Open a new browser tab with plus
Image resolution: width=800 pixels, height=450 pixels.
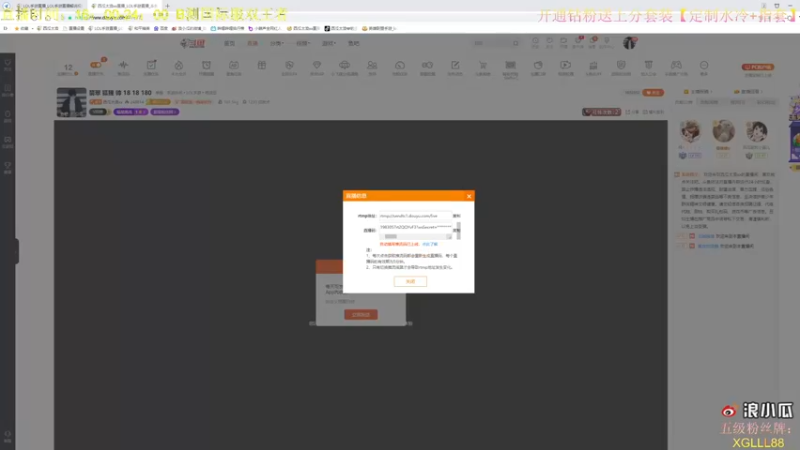click(x=167, y=6)
